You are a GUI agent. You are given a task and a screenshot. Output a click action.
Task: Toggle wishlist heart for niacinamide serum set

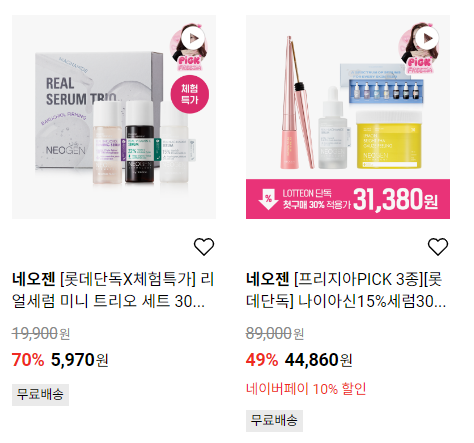(438, 247)
